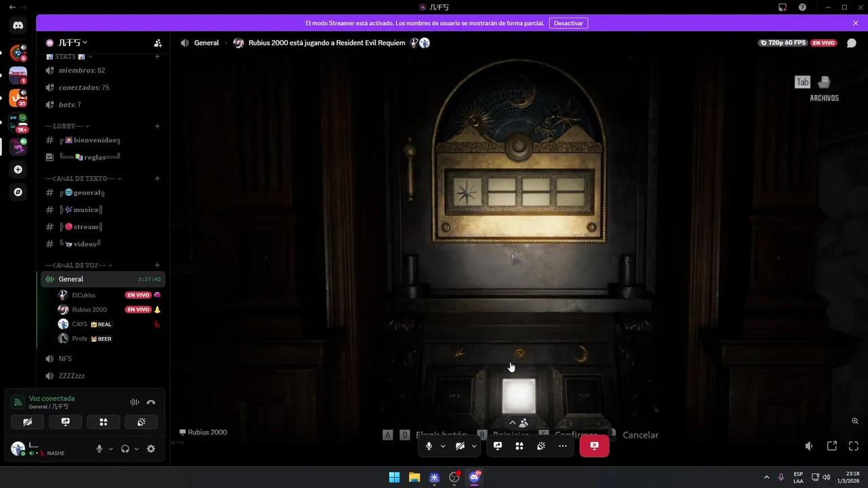Collapse the CANAL DE VOZ category
Viewport: 868px width, 488px height.
tap(79, 265)
